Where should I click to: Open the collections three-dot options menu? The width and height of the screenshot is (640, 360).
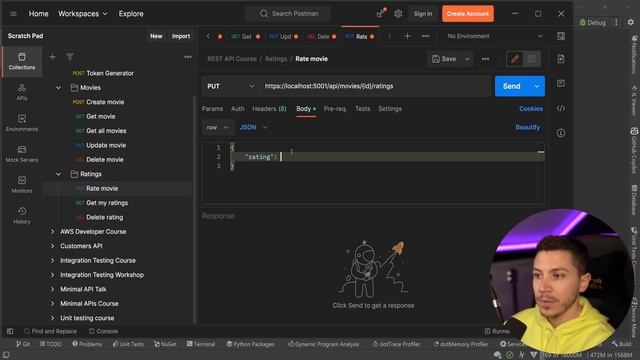[x=188, y=57]
